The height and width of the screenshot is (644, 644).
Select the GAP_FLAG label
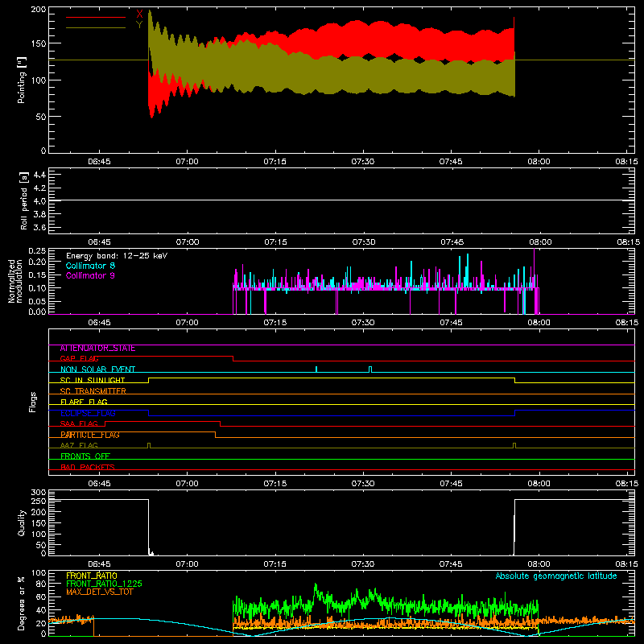point(79,358)
